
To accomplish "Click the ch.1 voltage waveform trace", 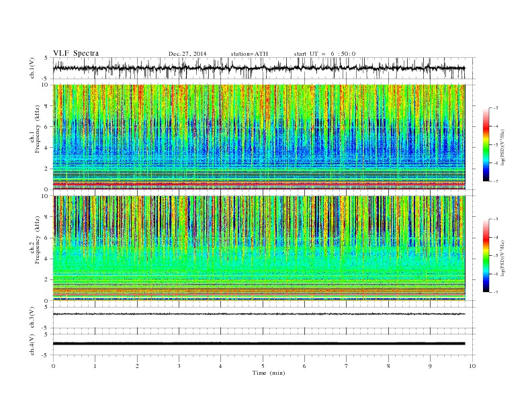I will point(259,68).
